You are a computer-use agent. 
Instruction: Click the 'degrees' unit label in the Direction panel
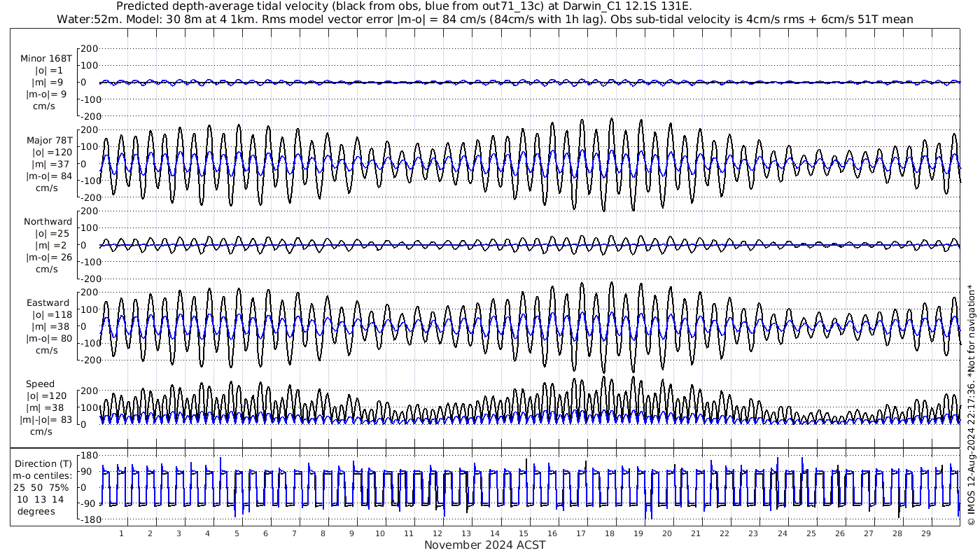(x=36, y=511)
